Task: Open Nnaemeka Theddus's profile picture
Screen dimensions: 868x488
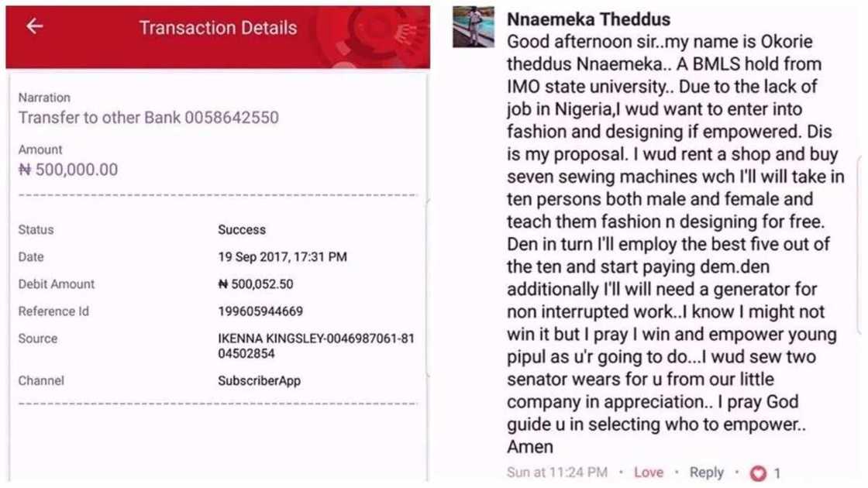Action: pyautogui.click(x=473, y=27)
